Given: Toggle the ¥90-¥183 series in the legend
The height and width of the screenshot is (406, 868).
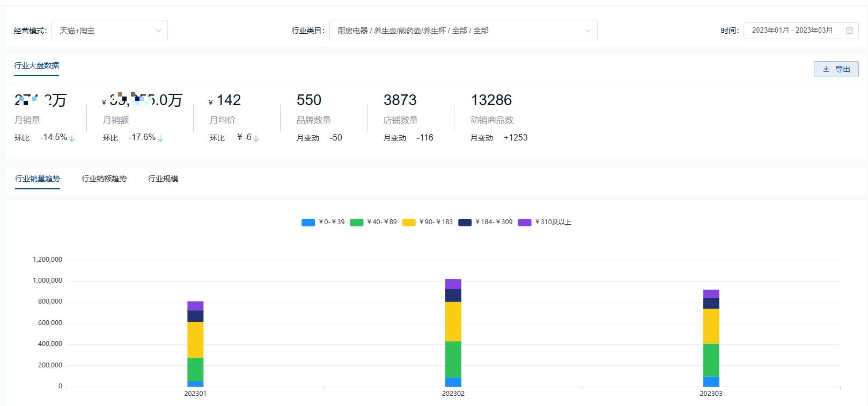Looking at the screenshot, I should click(x=428, y=222).
